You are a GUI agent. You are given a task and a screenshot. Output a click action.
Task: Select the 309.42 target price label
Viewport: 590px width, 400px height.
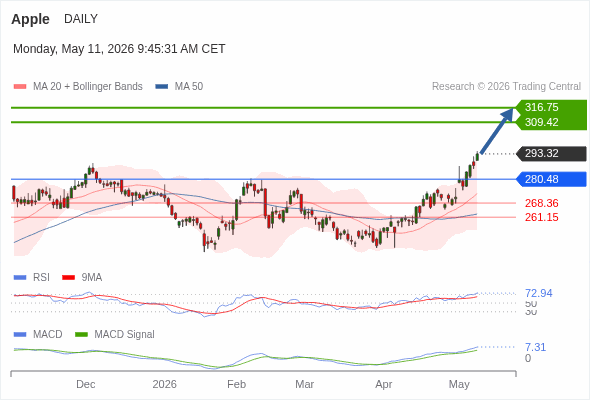(x=541, y=122)
